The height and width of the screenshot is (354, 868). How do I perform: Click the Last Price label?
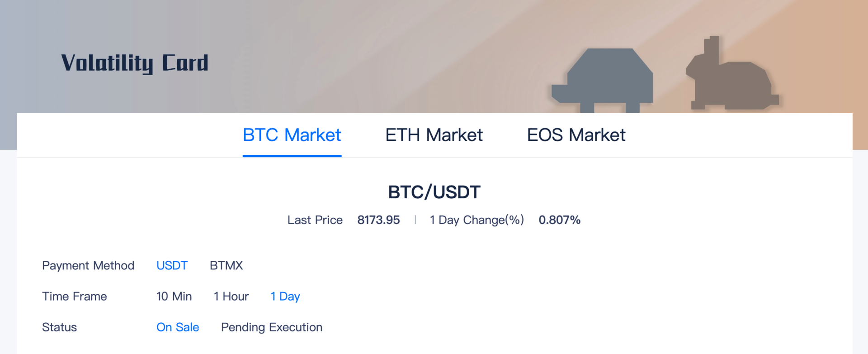pyautogui.click(x=315, y=220)
